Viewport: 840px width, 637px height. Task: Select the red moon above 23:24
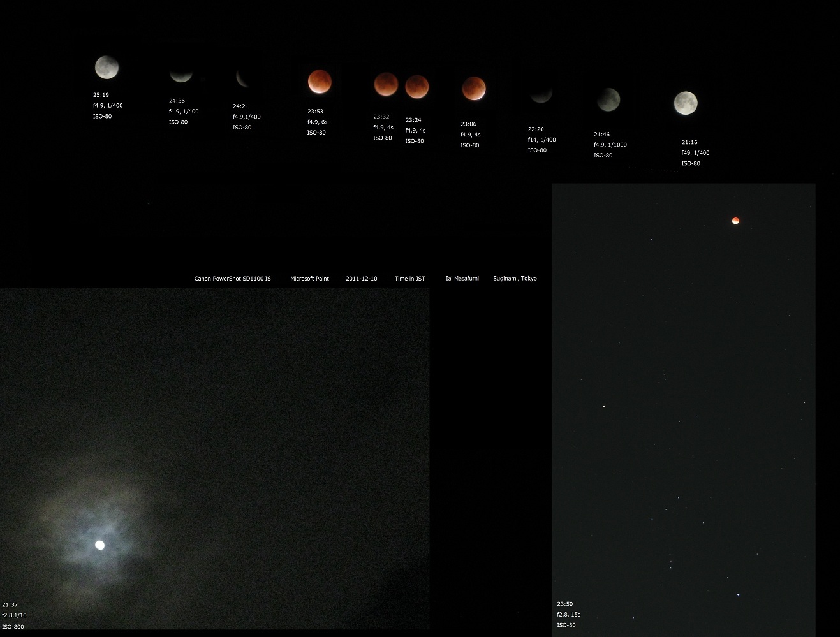417,87
